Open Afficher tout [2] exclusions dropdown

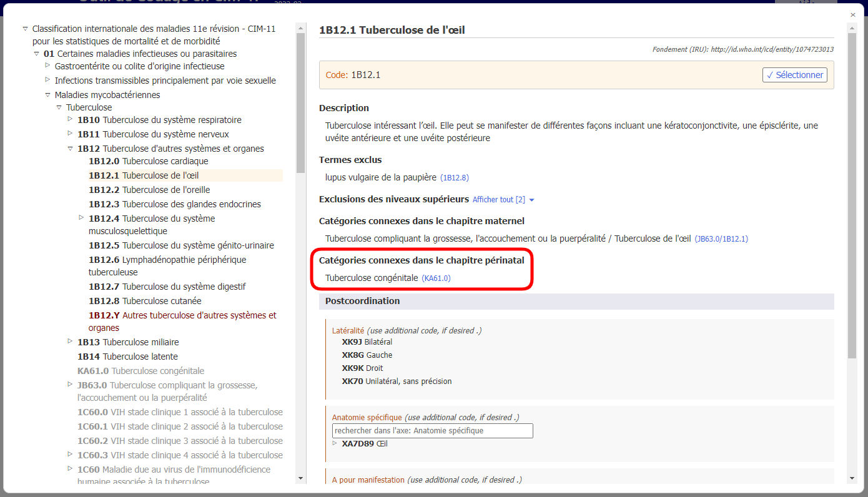[503, 200]
